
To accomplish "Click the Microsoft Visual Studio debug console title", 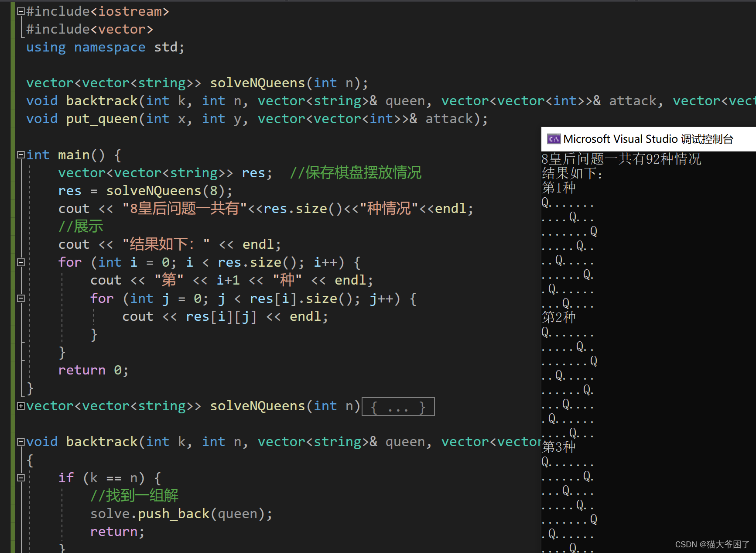I will [x=648, y=139].
